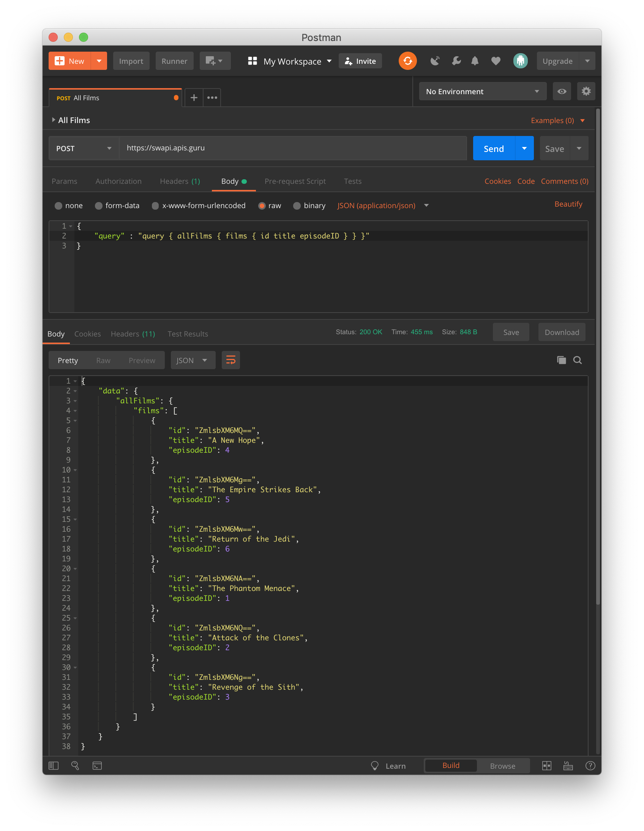
Task: Open the Upgrade dropdown arrow
Action: coord(587,61)
